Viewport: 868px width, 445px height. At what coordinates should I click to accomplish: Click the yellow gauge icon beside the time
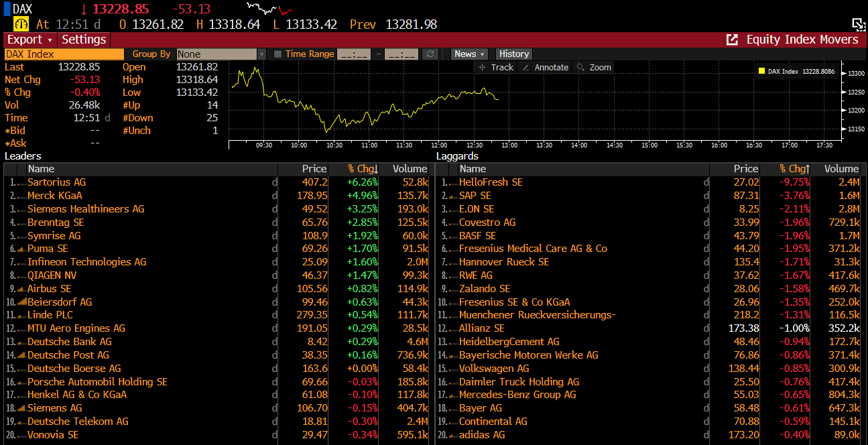[21, 24]
